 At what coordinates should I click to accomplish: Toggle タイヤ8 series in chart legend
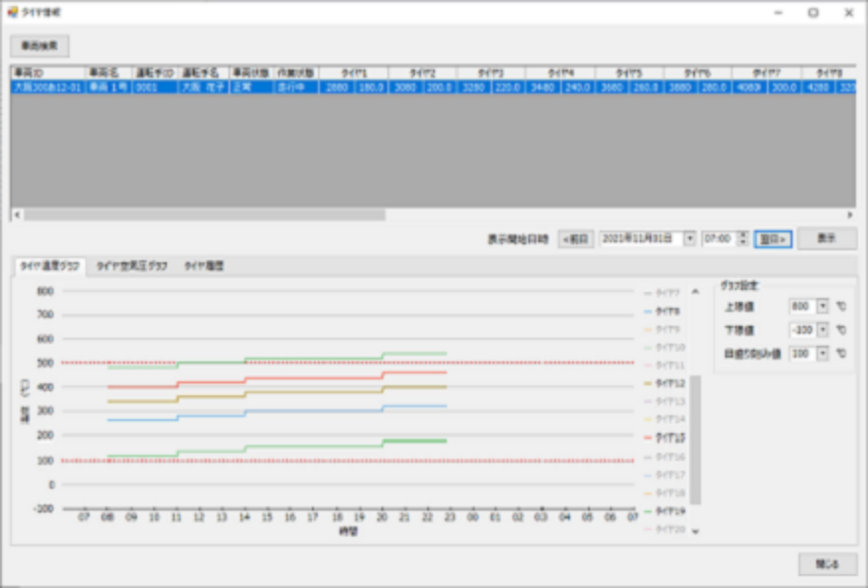662,312
